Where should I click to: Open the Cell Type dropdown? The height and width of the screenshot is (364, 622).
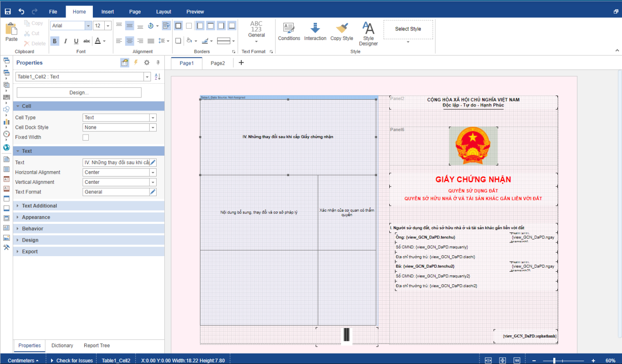(x=153, y=117)
